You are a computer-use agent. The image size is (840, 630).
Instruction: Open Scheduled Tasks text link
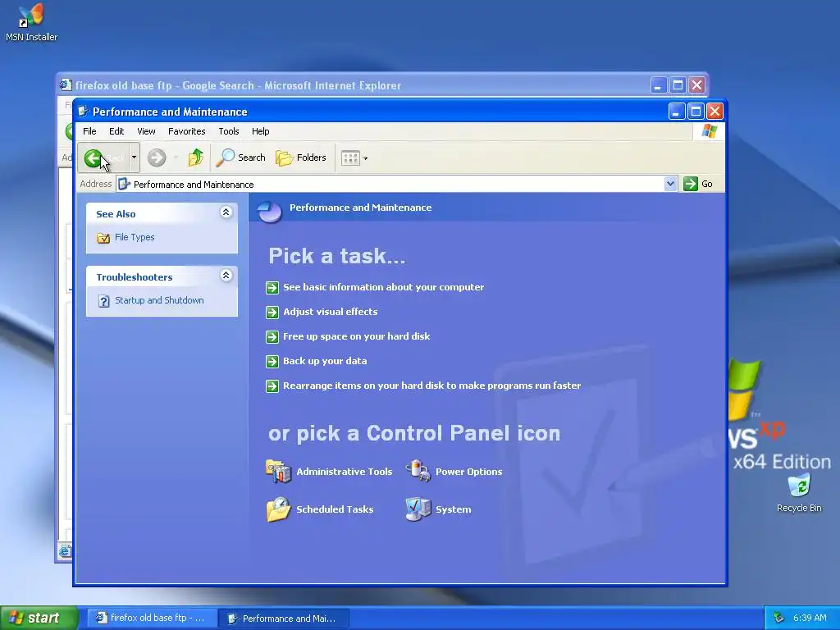coord(335,509)
